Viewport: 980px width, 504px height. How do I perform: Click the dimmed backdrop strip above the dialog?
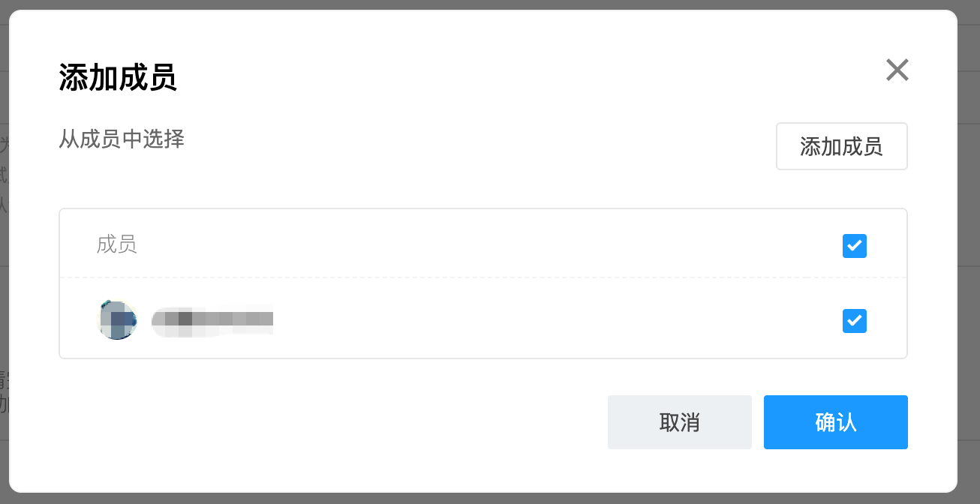coord(488,4)
